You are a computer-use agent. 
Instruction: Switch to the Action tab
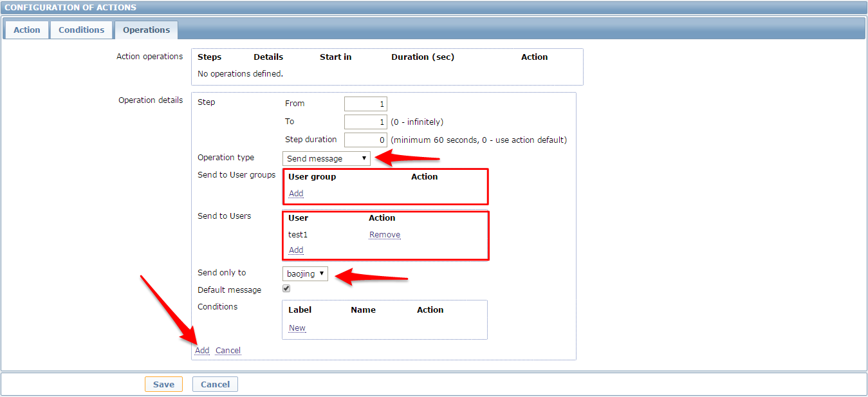(x=27, y=30)
